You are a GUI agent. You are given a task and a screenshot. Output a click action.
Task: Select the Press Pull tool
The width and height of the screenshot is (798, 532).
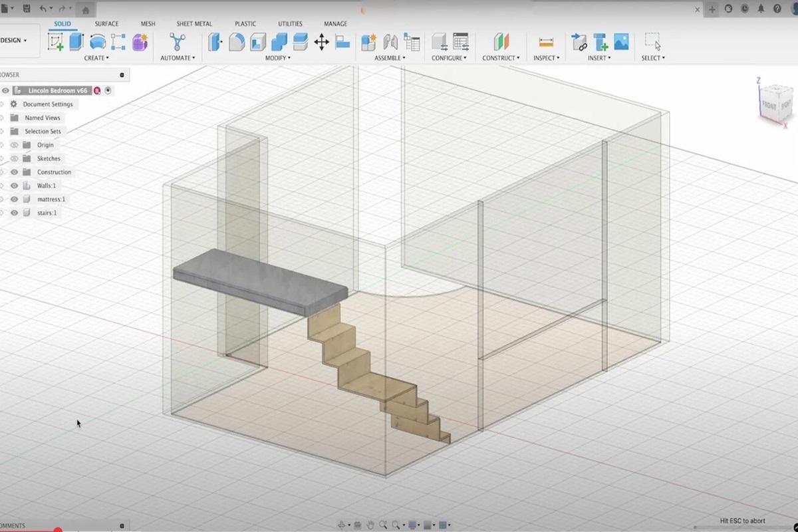pos(215,43)
